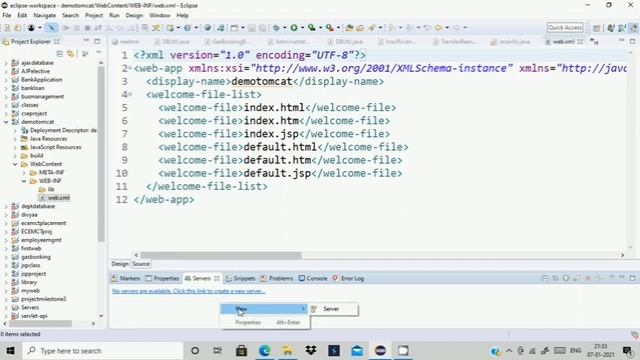This screenshot has height=360, width=640.
Task: Select web.xml in the Project Explorer
Action: click(55, 198)
